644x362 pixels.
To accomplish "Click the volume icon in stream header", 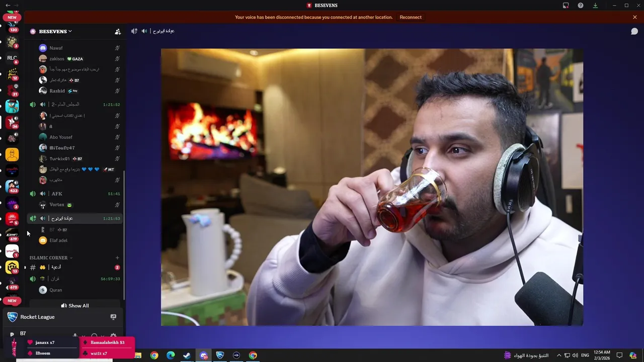I will [x=144, y=31].
